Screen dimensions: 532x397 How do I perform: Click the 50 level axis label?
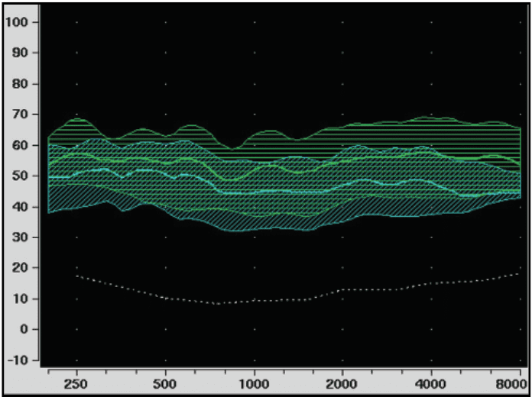21,176
